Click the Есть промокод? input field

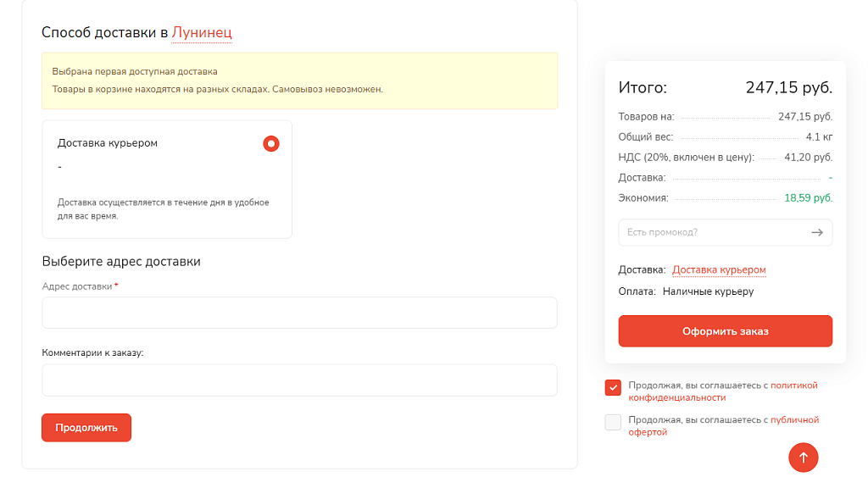tap(712, 232)
